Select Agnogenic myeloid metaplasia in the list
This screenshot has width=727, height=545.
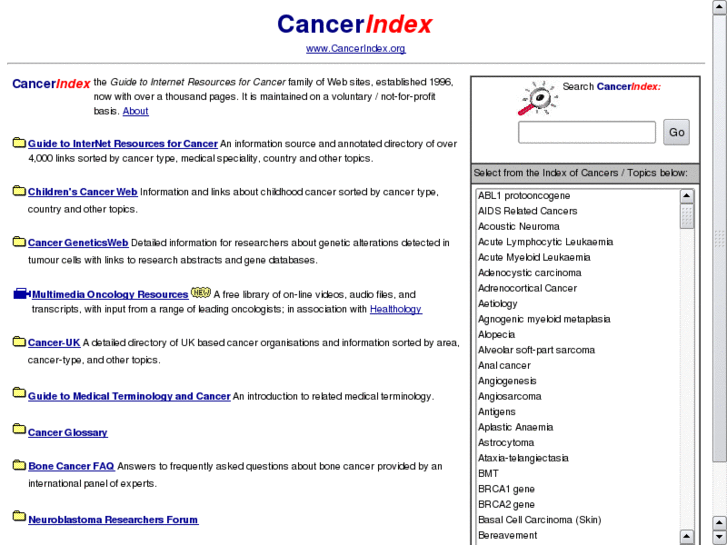pyautogui.click(x=577, y=319)
